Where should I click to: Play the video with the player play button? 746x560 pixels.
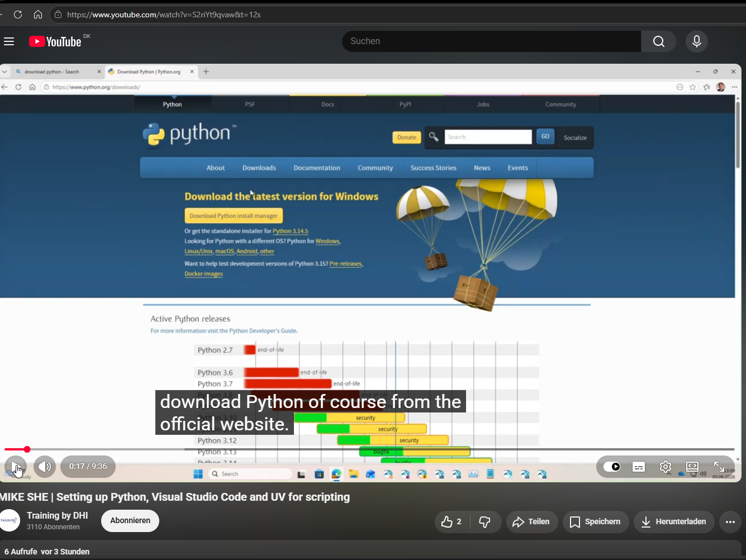(16, 467)
